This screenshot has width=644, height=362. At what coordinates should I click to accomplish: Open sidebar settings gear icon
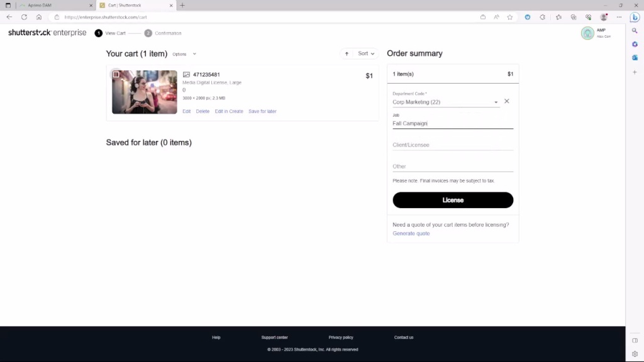(635, 354)
